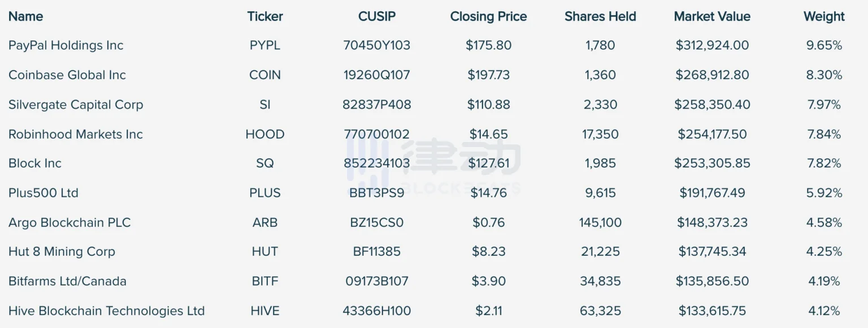Open Robinhood Markets Inc entry
Image resolution: width=868 pixels, height=328 pixels.
tap(76, 134)
